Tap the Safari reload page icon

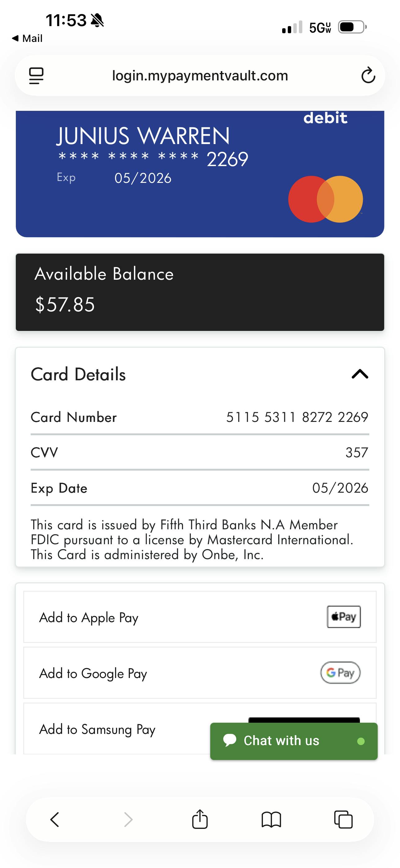pyautogui.click(x=368, y=75)
